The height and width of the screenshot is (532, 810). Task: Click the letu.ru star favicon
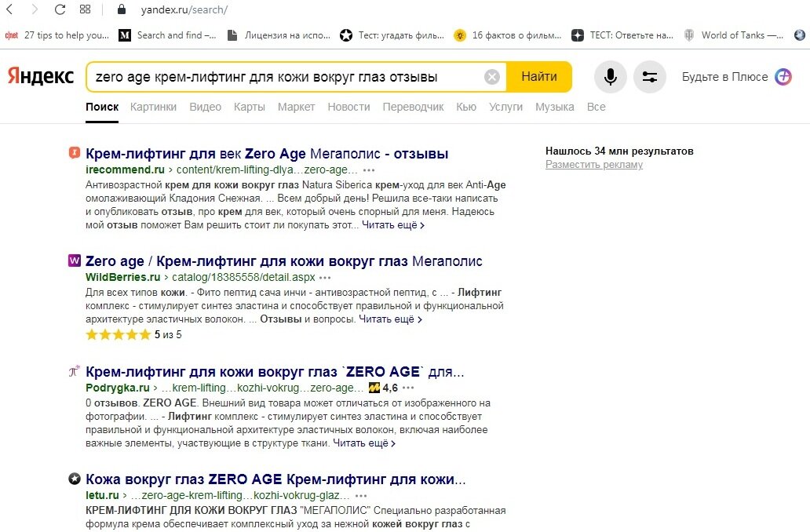(x=75, y=479)
